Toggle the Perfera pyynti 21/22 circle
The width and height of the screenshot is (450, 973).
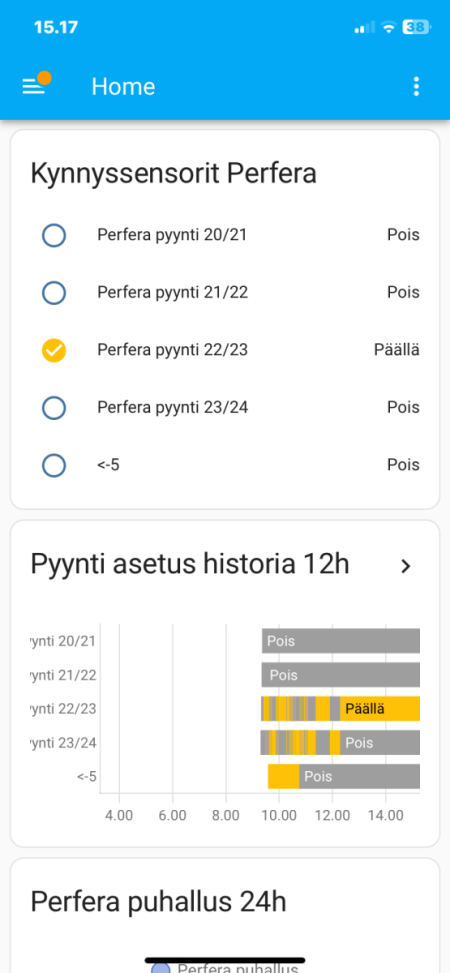point(54,292)
